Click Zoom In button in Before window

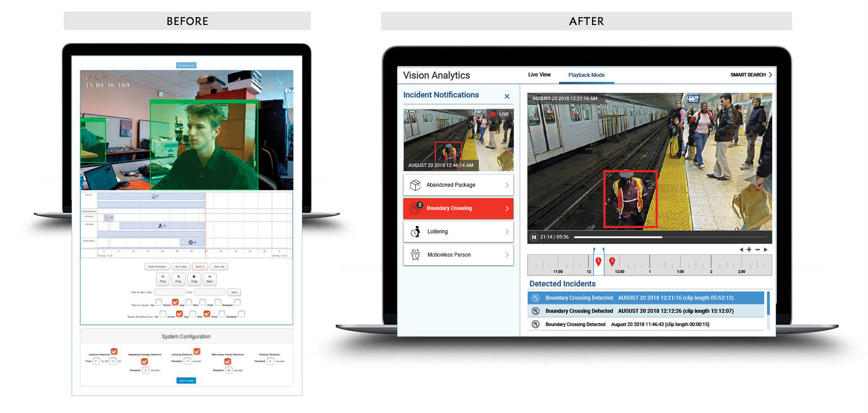pos(200,267)
